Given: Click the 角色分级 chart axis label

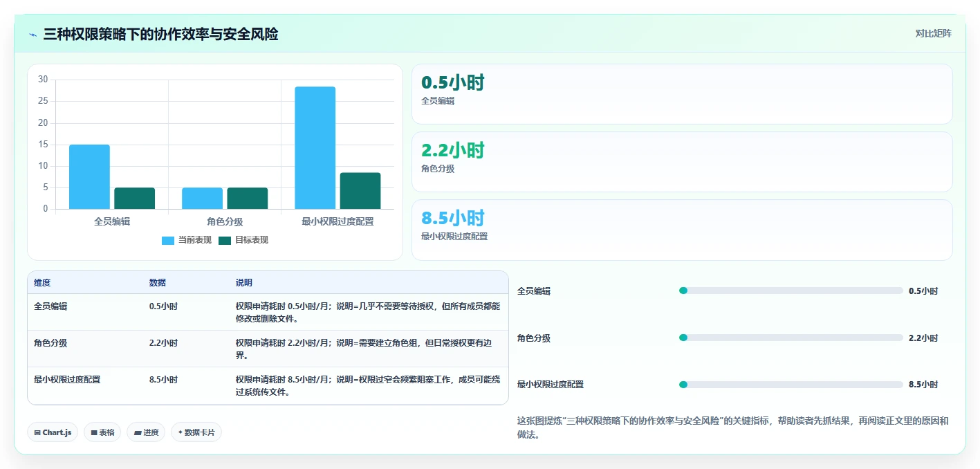Looking at the screenshot, I should [x=225, y=221].
